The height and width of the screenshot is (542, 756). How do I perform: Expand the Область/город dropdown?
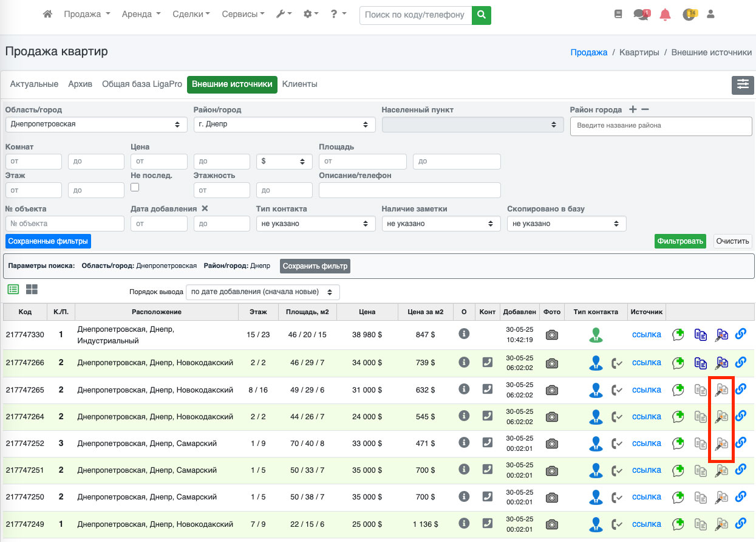pos(95,124)
